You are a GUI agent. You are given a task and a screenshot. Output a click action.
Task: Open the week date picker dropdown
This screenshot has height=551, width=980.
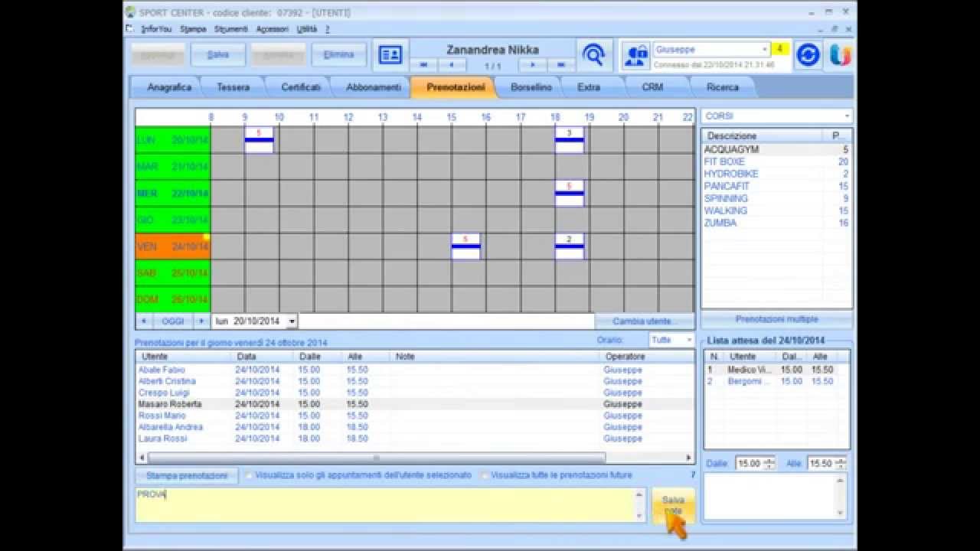pyautogui.click(x=292, y=321)
